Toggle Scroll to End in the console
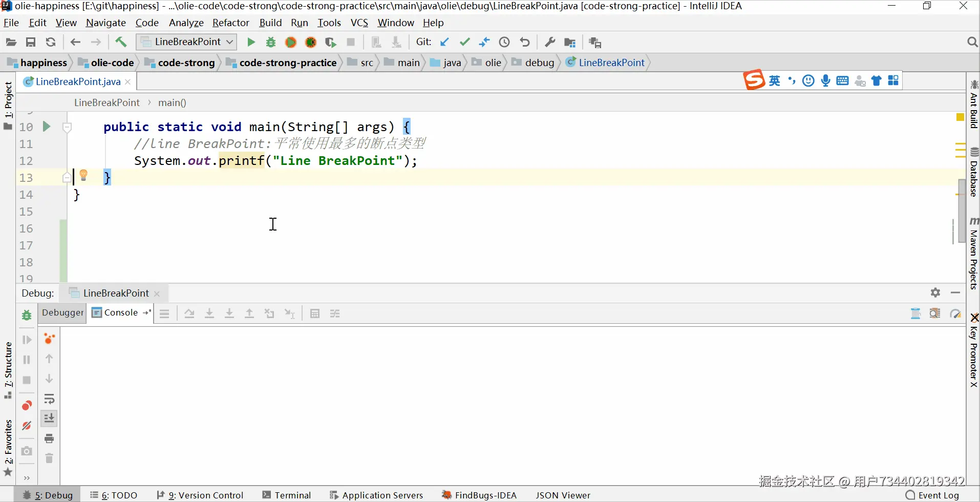The image size is (980, 502). (49, 419)
